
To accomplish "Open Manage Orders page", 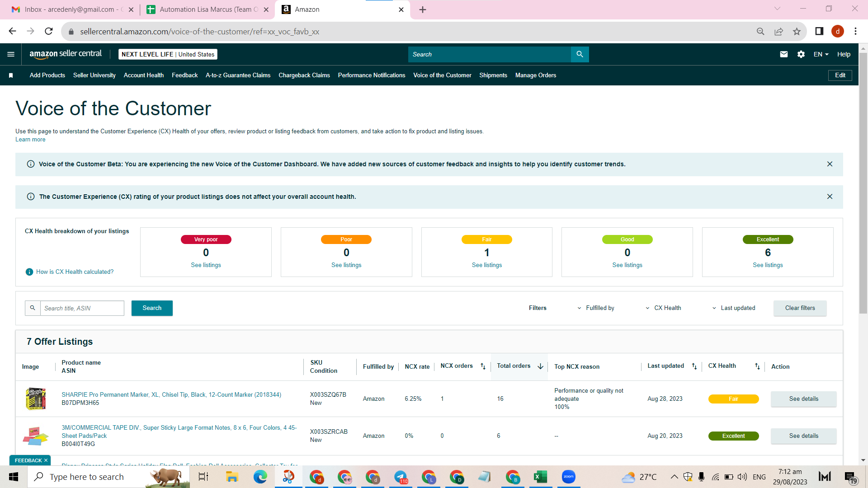I will 536,75.
